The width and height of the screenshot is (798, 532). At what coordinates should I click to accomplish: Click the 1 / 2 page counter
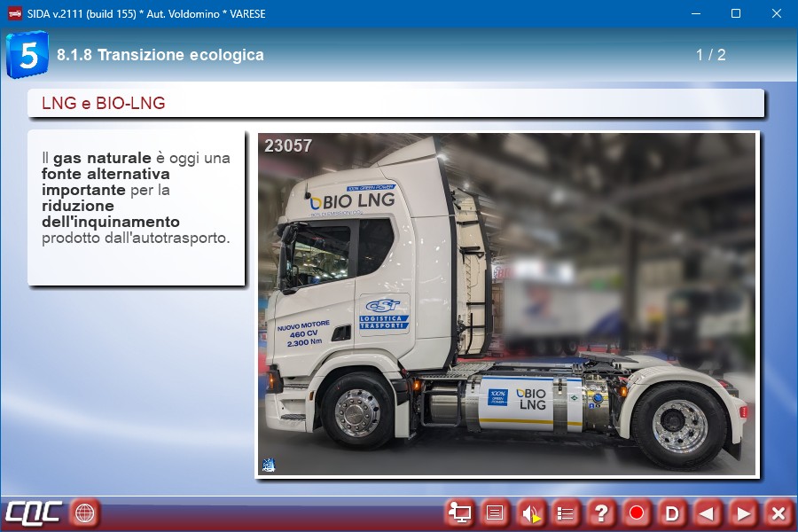tap(710, 55)
